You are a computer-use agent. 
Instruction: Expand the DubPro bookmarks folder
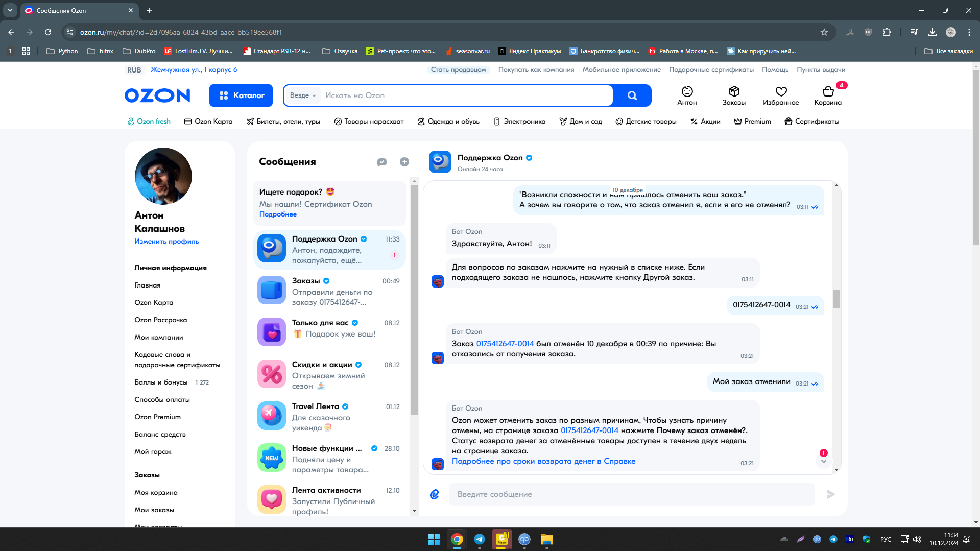pos(139,51)
